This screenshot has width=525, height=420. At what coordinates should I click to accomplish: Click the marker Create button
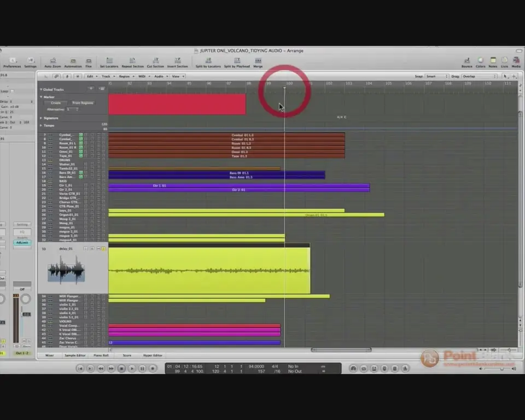point(56,103)
